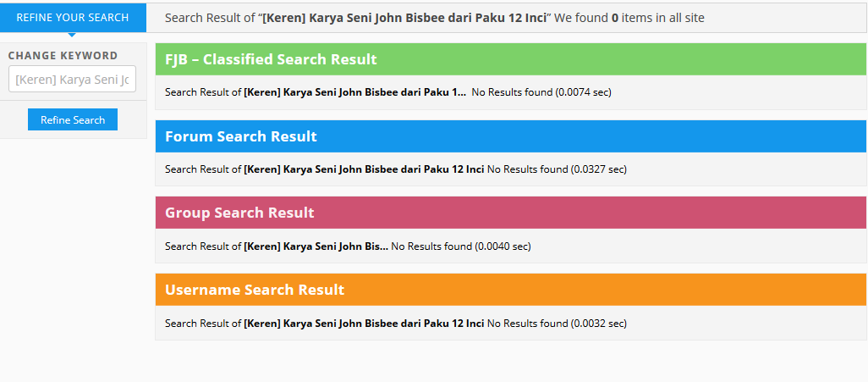Open the blue Forum Search Result header

tap(510, 136)
